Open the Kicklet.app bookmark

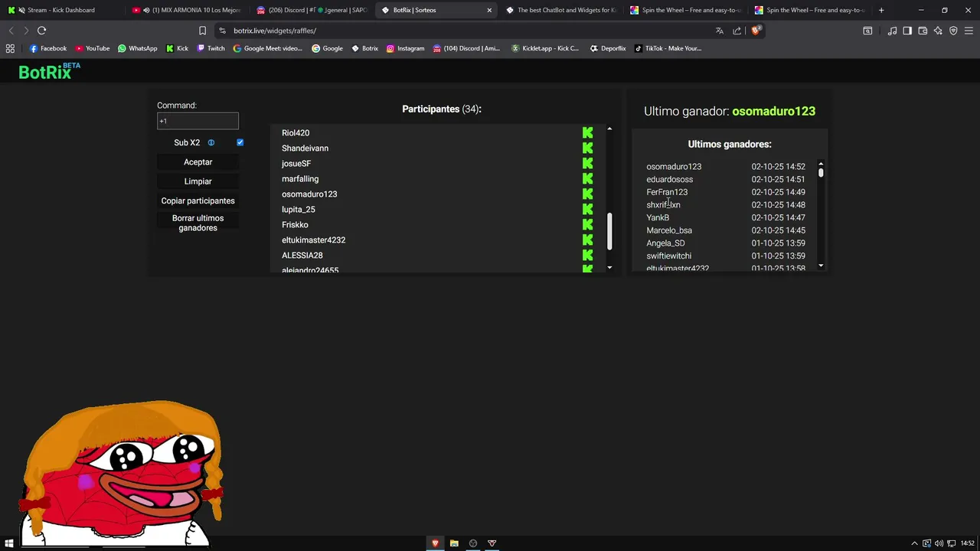545,48
